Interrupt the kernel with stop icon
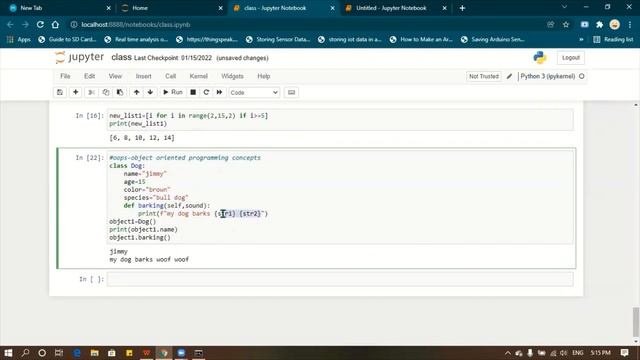 [193, 92]
